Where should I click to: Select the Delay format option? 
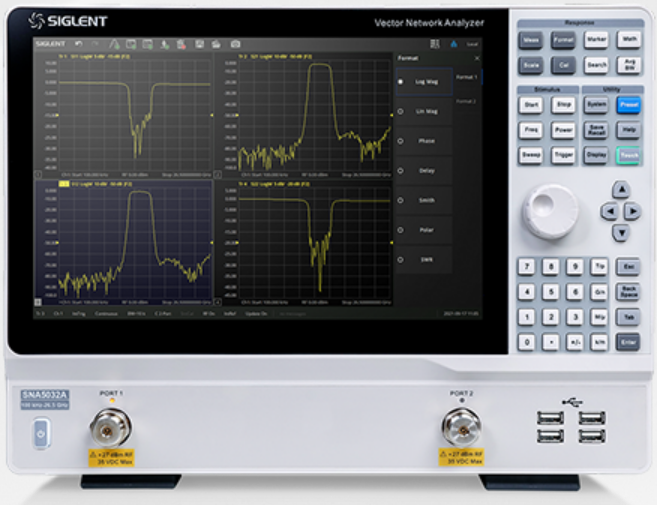click(x=424, y=171)
